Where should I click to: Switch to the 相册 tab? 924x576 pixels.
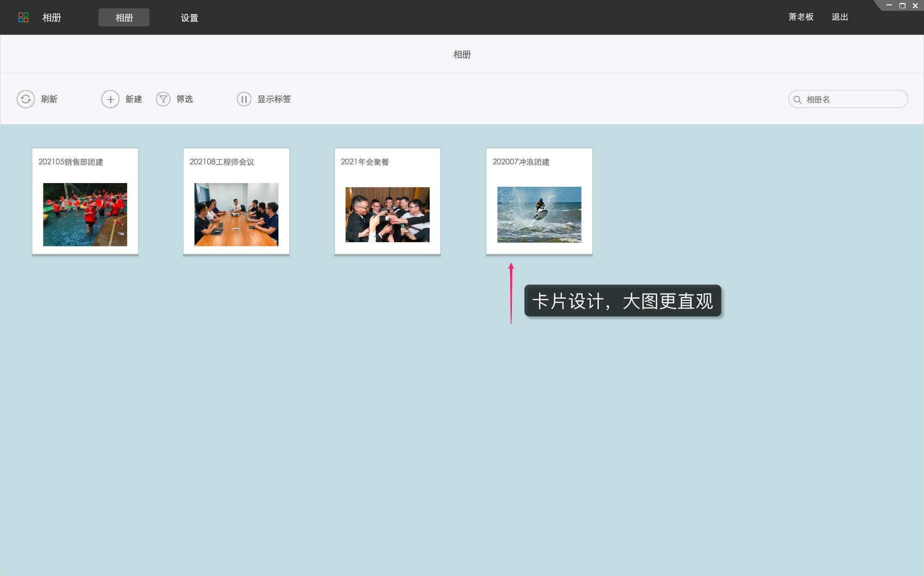point(124,18)
